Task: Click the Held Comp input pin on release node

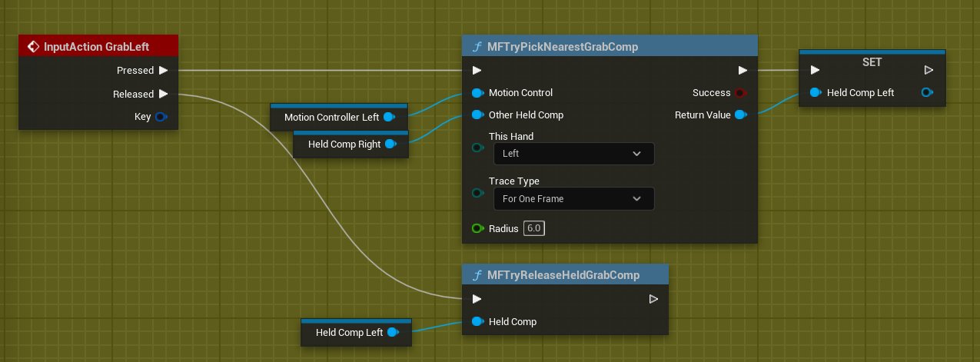Action: pos(477,321)
